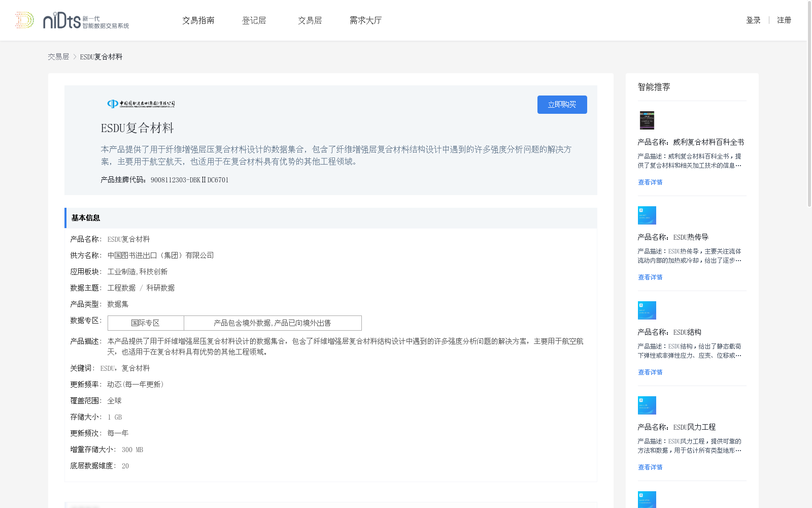The image size is (812, 508).
Task: Click the 工程数据 theme value
Action: [x=121, y=288]
